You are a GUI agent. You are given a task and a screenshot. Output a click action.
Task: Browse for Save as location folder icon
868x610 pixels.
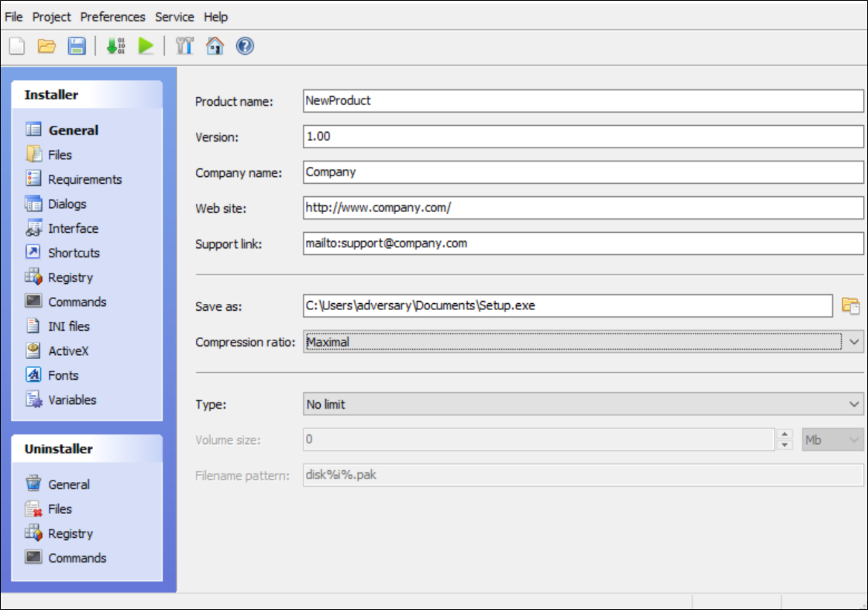(x=850, y=306)
